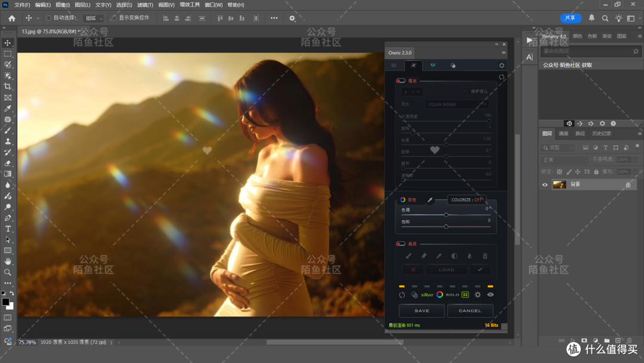Click the XRAY icon in Oniric
The height and width of the screenshot is (363, 644).
(426, 294)
